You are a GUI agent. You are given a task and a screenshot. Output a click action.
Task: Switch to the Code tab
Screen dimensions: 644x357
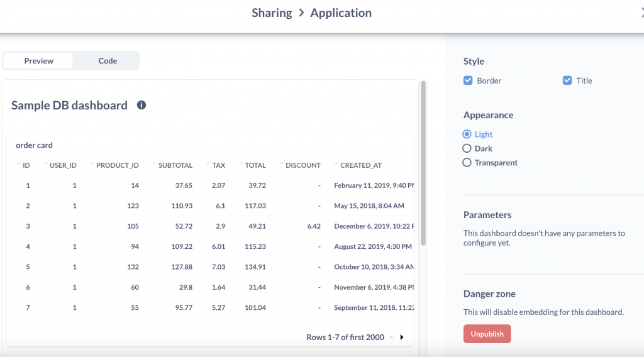[x=108, y=61]
